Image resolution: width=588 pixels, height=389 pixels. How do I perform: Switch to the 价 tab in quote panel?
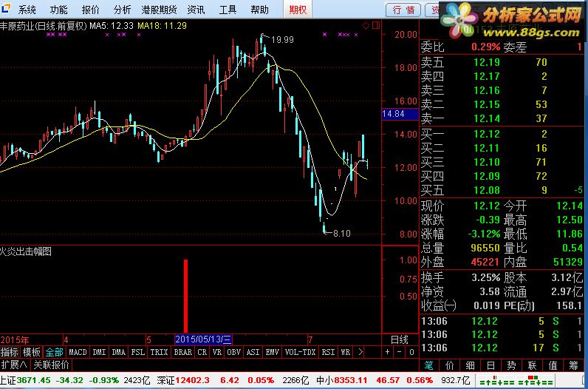pyautogui.click(x=449, y=365)
